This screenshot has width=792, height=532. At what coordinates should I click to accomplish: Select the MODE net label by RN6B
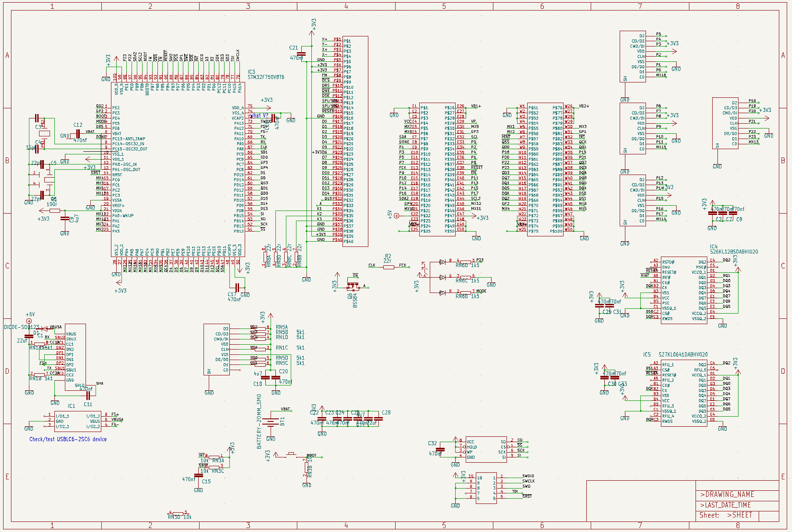(481, 291)
